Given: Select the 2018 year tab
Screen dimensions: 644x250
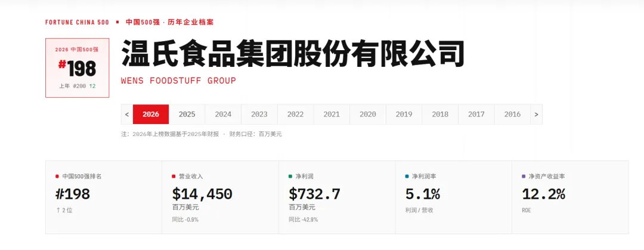Looking at the screenshot, I should point(440,115).
